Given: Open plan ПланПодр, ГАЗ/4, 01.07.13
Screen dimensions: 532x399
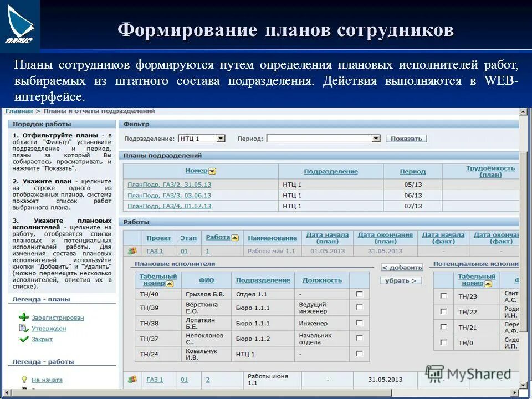Looking at the screenshot, I should coord(170,206).
